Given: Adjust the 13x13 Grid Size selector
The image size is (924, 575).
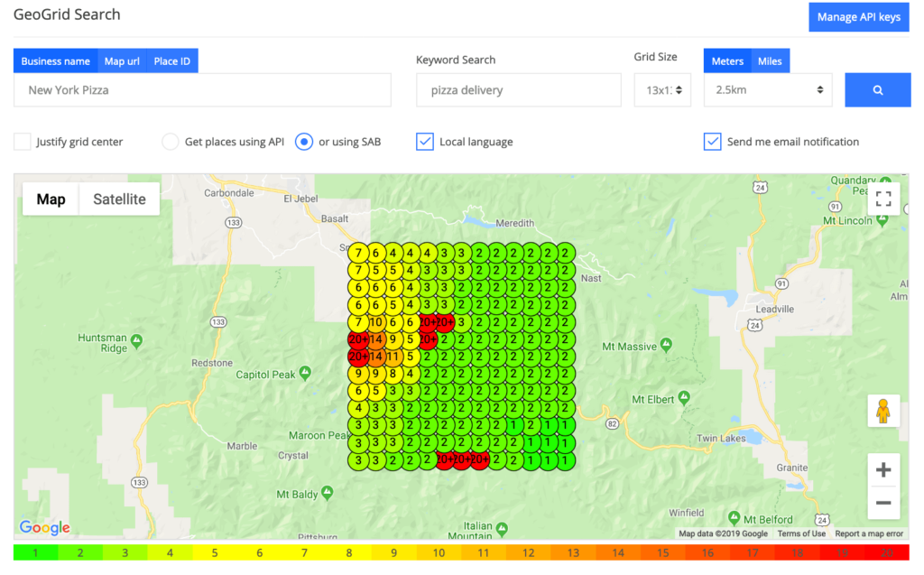Looking at the screenshot, I should click(x=662, y=89).
